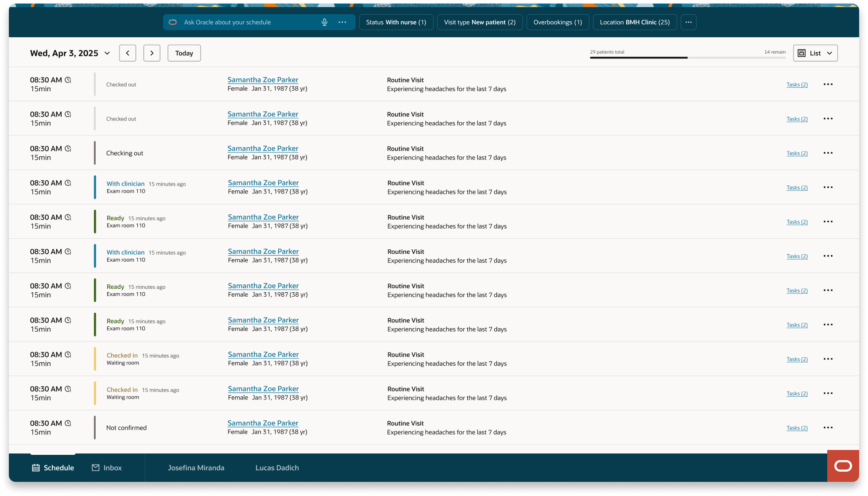Open the Lucas Dadich patient tab
This screenshot has width=868, height=496.
tap(277, 468)
